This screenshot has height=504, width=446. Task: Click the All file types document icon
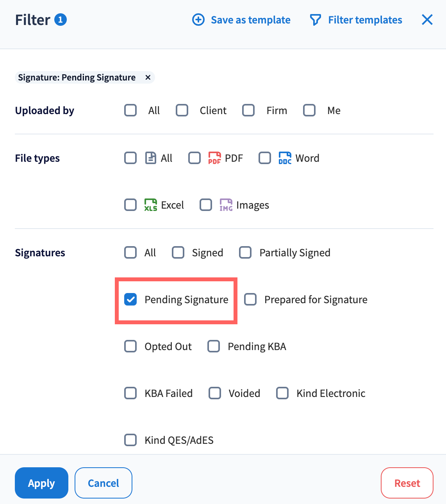click(151, 158)
